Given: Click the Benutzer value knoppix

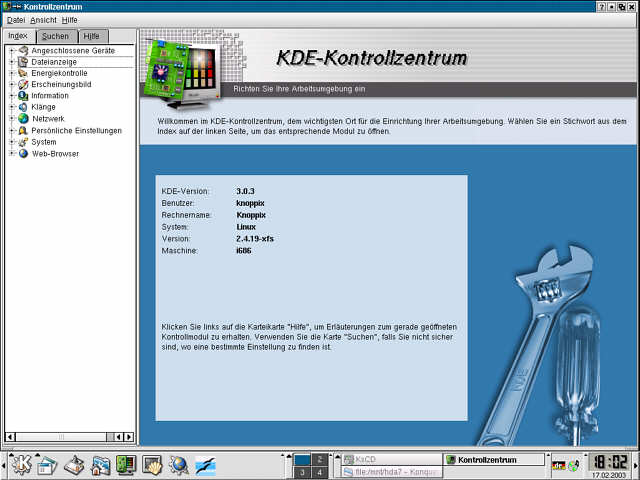Looking at the screenshot, I should click(250, 203).
